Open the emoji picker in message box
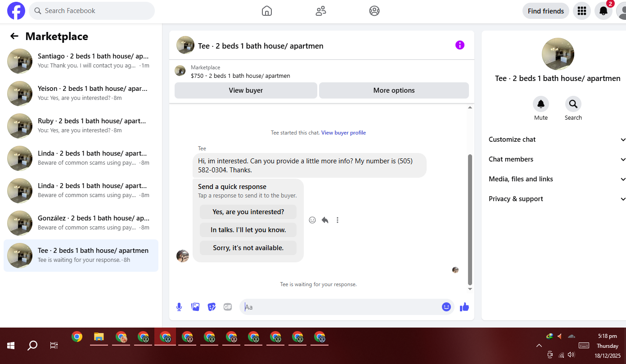Image resolution: width=626 pixels, height=364 pixels. pyautogui.click(x=446, y=307)
